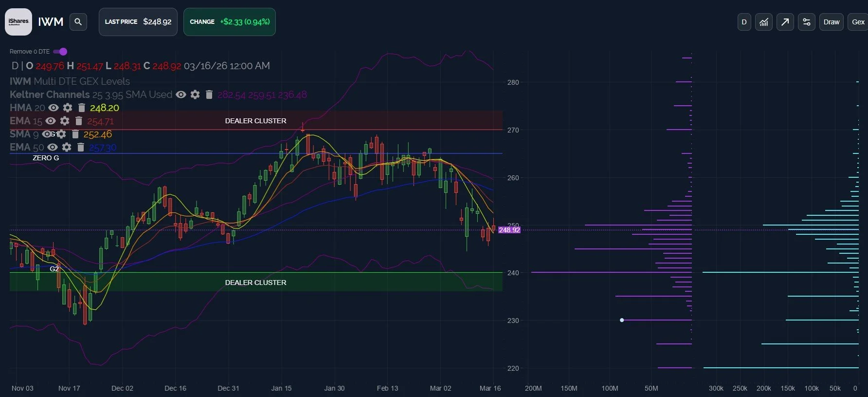This screenshot has width=868, height=397.
Task: Click the 280 price axis label
Action: click(513, 82)
